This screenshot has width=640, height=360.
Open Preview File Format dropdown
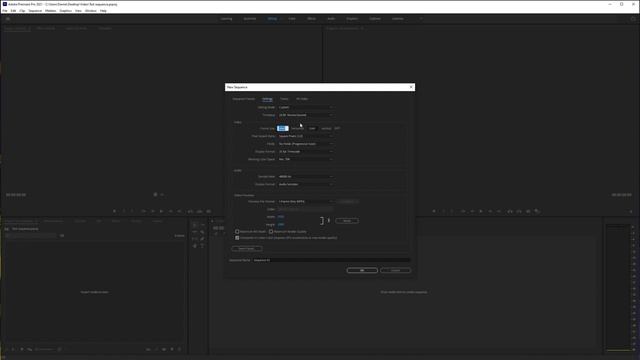(x=306, y=202)
